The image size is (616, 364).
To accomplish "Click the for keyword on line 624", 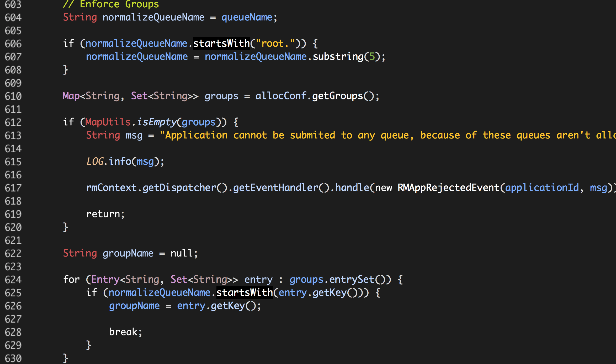I will pyautogui.click(x=71, y=280).
